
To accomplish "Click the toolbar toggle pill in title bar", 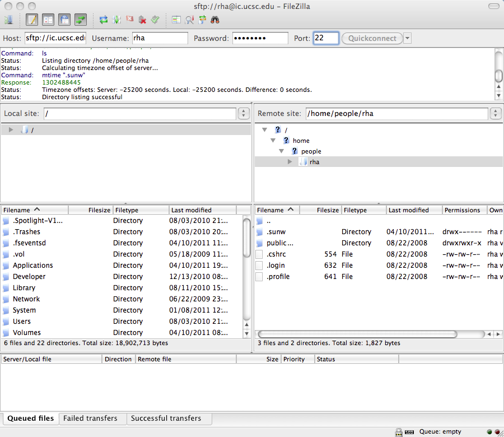I will tap(493, 6).
